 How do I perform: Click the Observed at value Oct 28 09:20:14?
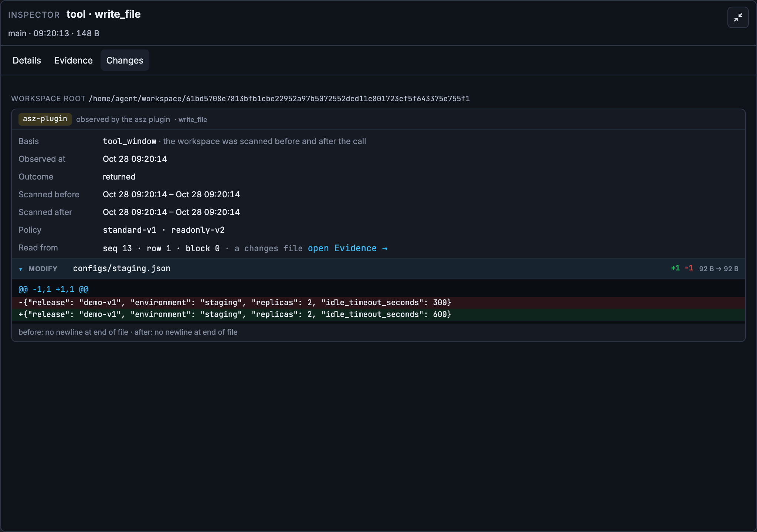(x=135, y=159)
